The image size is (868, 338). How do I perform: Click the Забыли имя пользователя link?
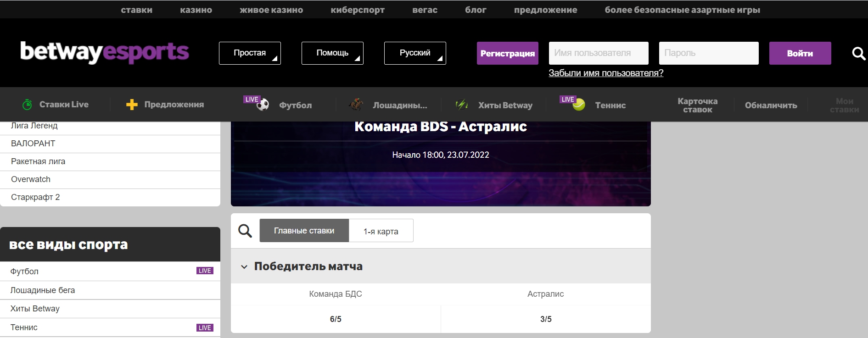tap(606, 73)
